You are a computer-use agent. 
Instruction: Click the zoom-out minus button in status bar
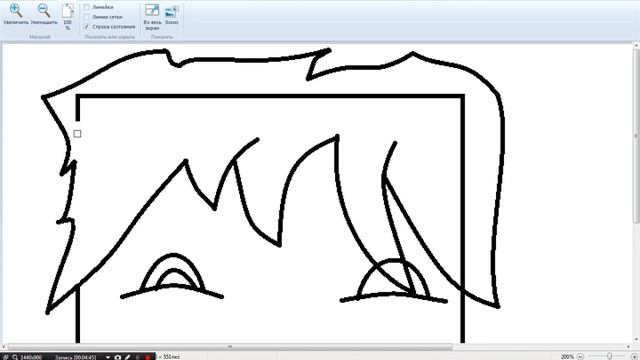(580, 357)
